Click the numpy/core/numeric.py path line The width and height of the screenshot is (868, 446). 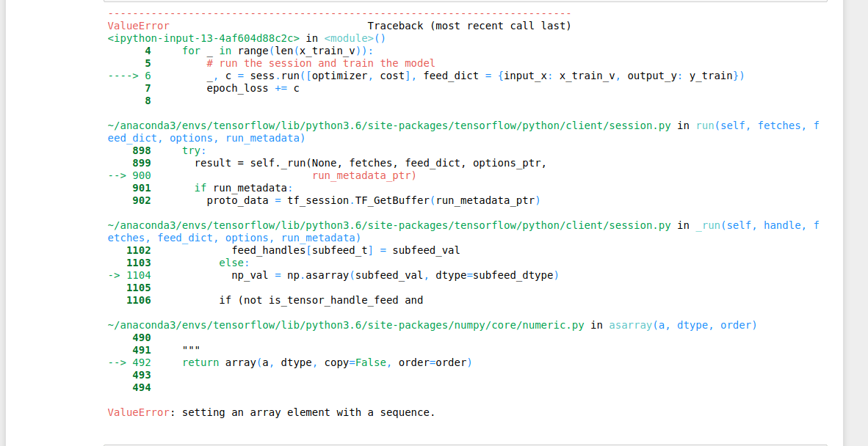(x=432, y=326)
